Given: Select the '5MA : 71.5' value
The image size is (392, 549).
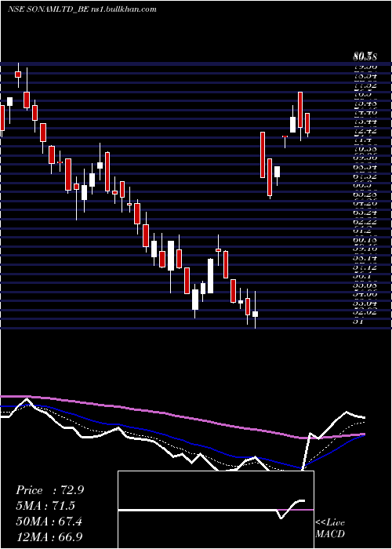Looking at the screenshot, I should point(45,506).
